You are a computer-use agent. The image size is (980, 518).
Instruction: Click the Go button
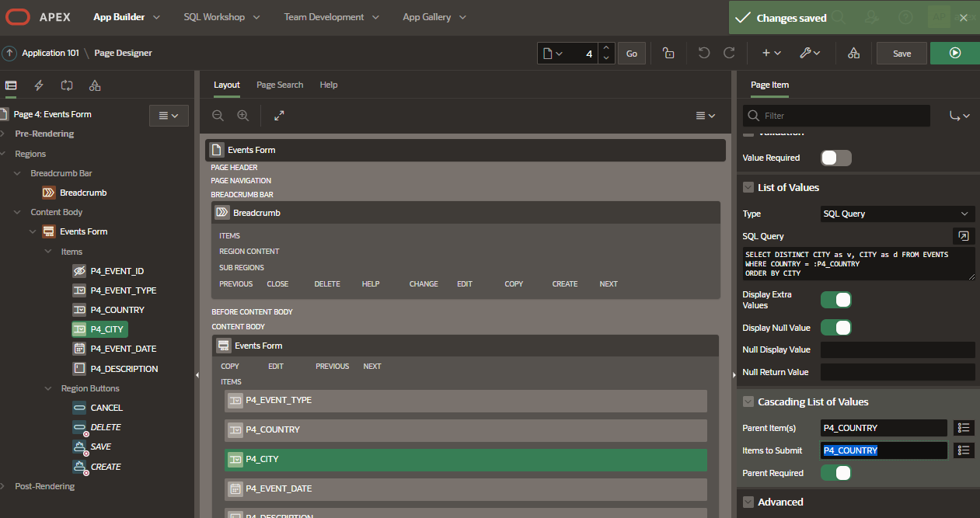tap(632, 53)
